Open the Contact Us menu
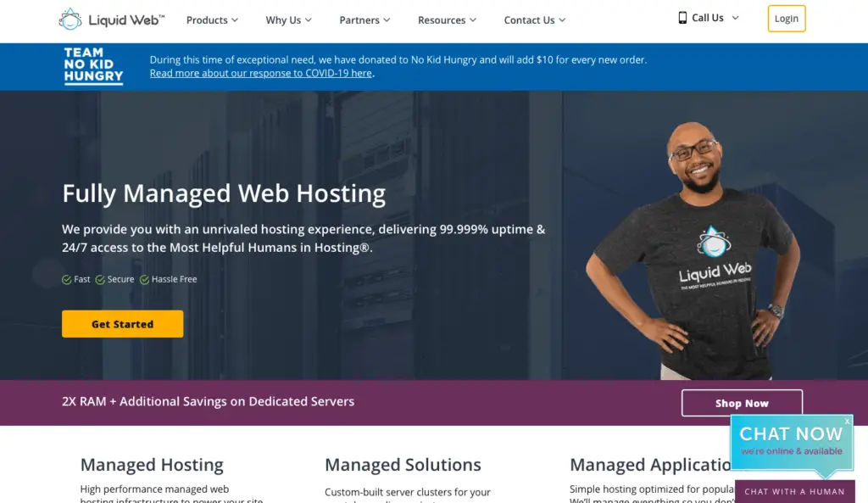Viewport: 868px width, 503px height. coord(534,20)
